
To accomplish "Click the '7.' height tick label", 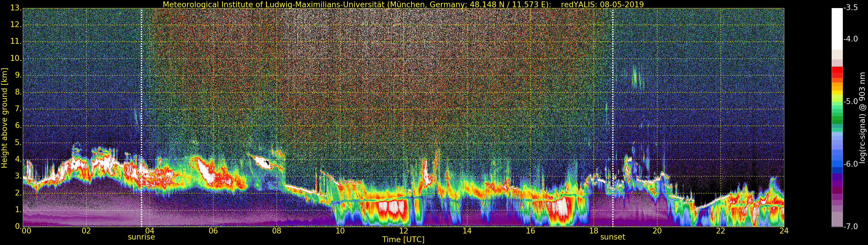I will [x=18, y=109].
